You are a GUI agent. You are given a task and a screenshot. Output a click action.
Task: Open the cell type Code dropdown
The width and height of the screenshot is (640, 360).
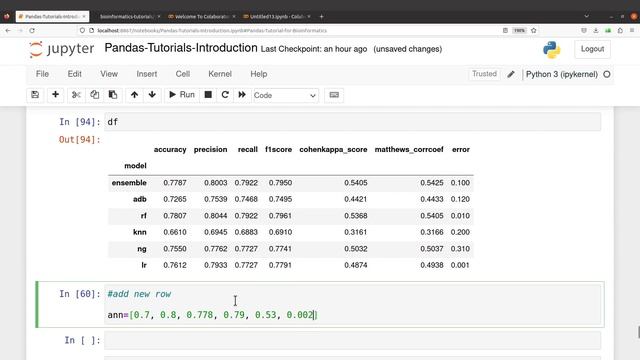pyautogui.click(x=285, y=96)
